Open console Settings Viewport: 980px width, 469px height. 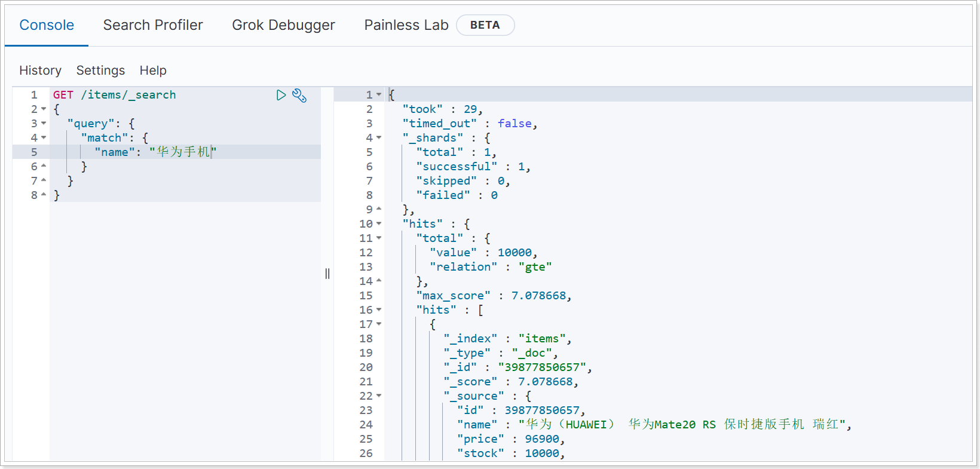click(100, 70)
